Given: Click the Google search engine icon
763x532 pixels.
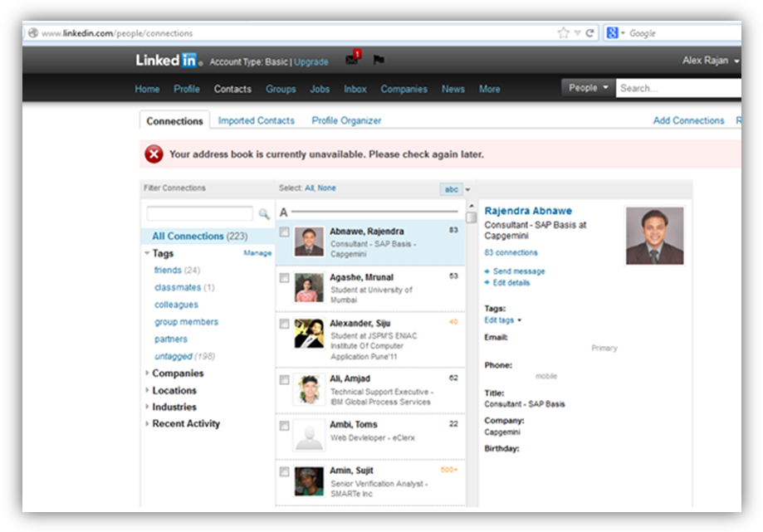Looking at the screenshot, I should point(612,33).
